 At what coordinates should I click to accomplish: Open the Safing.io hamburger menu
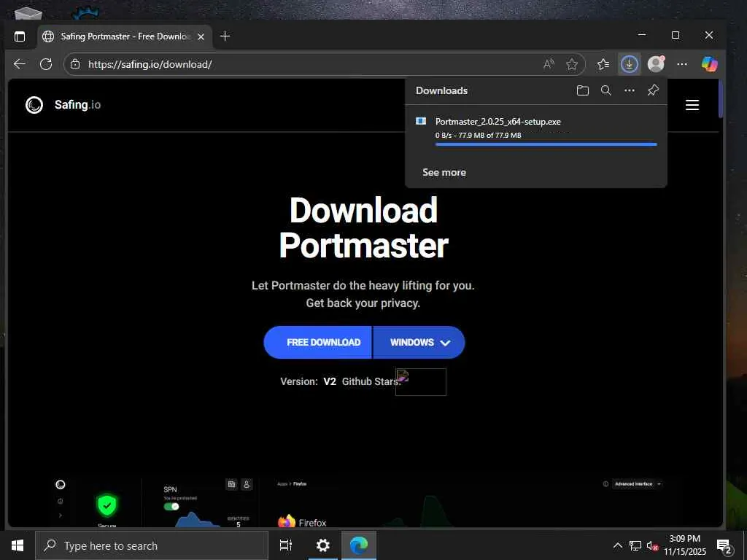click(x=692, y=105)
